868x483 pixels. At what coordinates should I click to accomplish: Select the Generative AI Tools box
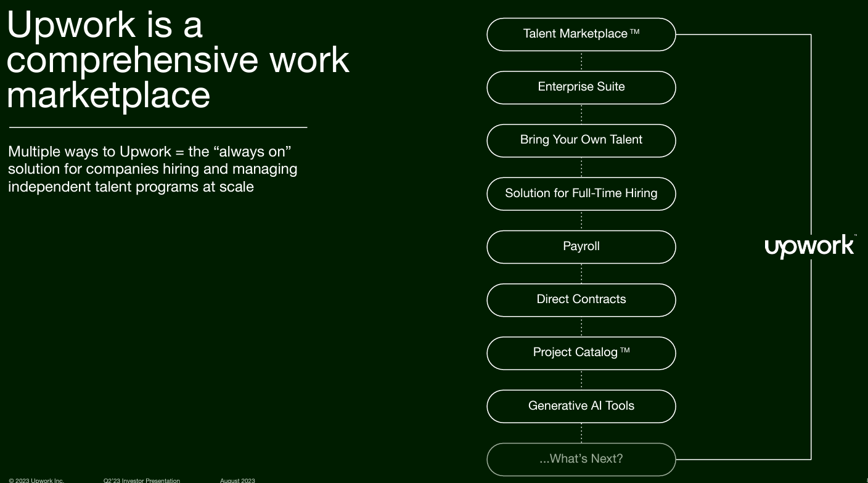[x=581, y=407]
